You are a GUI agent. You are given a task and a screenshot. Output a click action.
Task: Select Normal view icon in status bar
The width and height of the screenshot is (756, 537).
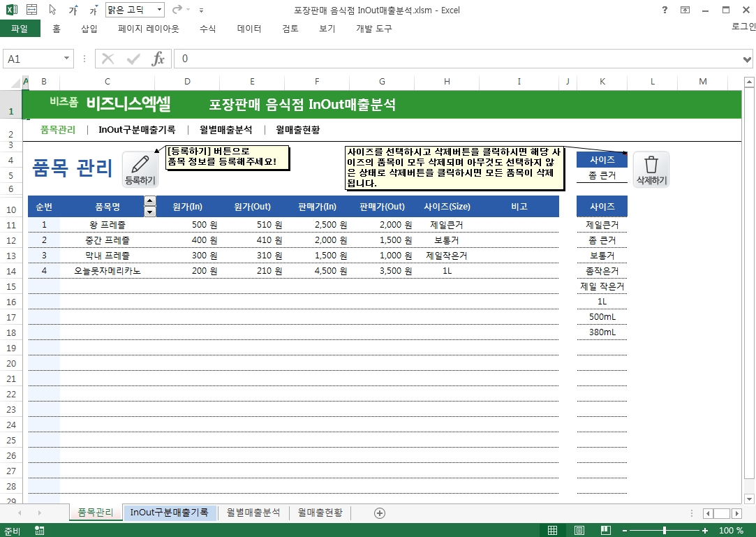(552, 531)
